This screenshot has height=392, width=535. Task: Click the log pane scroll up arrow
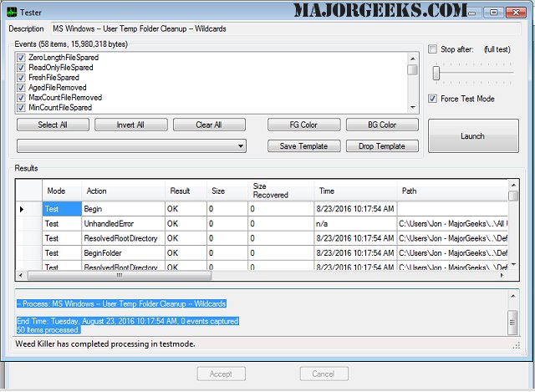click(512, 296)
